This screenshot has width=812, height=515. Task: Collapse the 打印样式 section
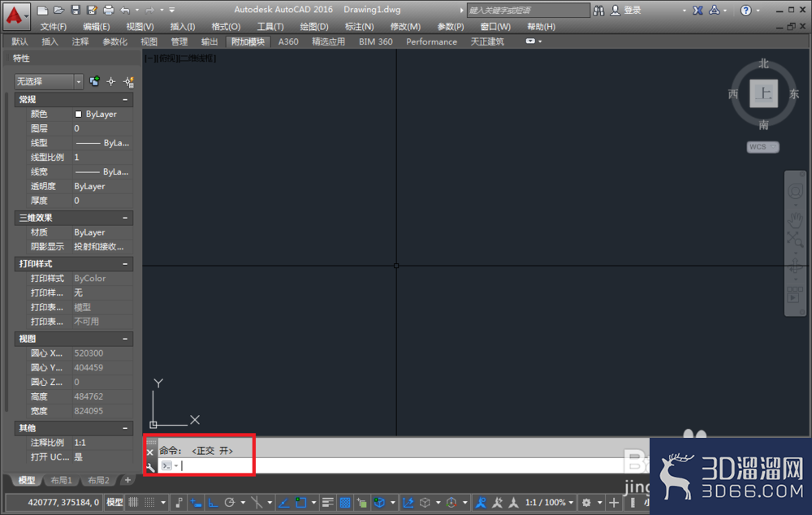(x=125, y=264)
